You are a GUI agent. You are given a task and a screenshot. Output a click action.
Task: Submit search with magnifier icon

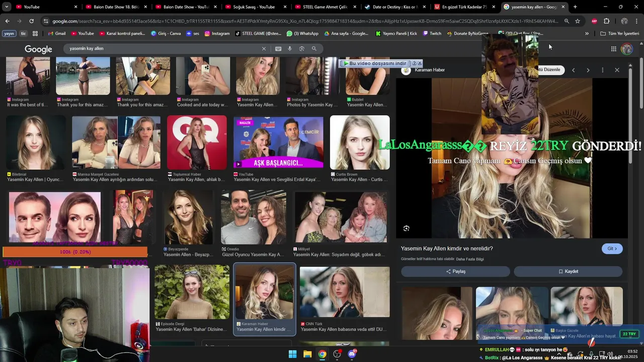[x=314, y=49]
